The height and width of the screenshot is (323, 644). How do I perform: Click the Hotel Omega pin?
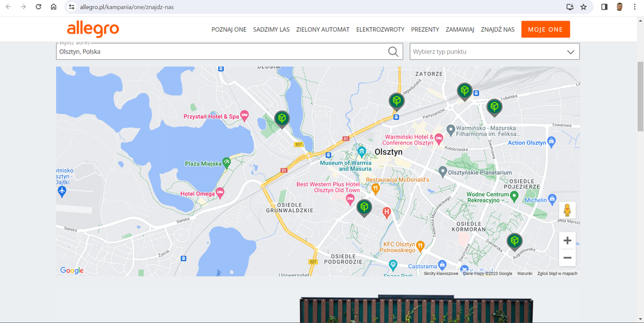(221, 192)
